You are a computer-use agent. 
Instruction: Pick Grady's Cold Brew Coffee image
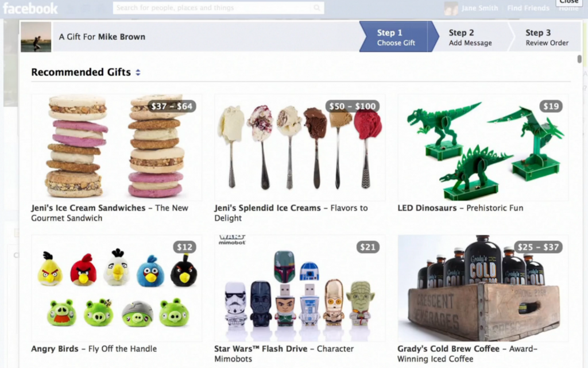point(483,288)
